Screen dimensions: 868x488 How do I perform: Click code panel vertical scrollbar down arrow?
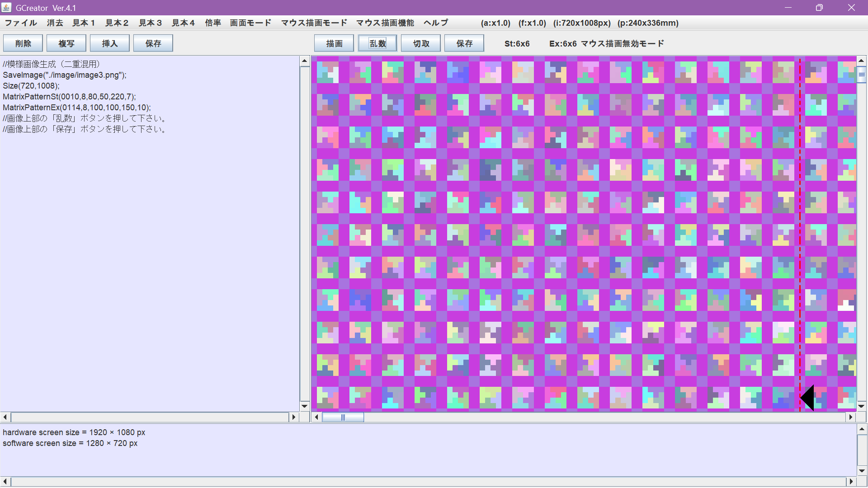tap(304, 406)
